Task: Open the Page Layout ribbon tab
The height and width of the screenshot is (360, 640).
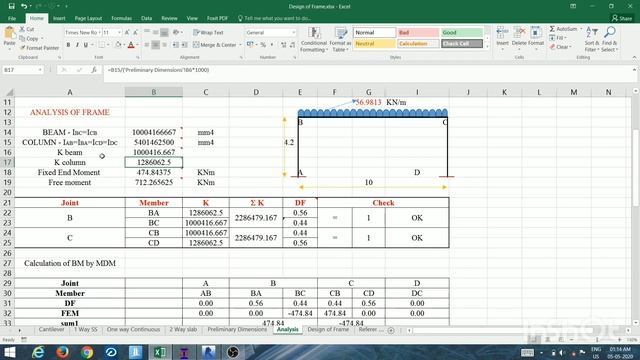Action: point(88,18)
